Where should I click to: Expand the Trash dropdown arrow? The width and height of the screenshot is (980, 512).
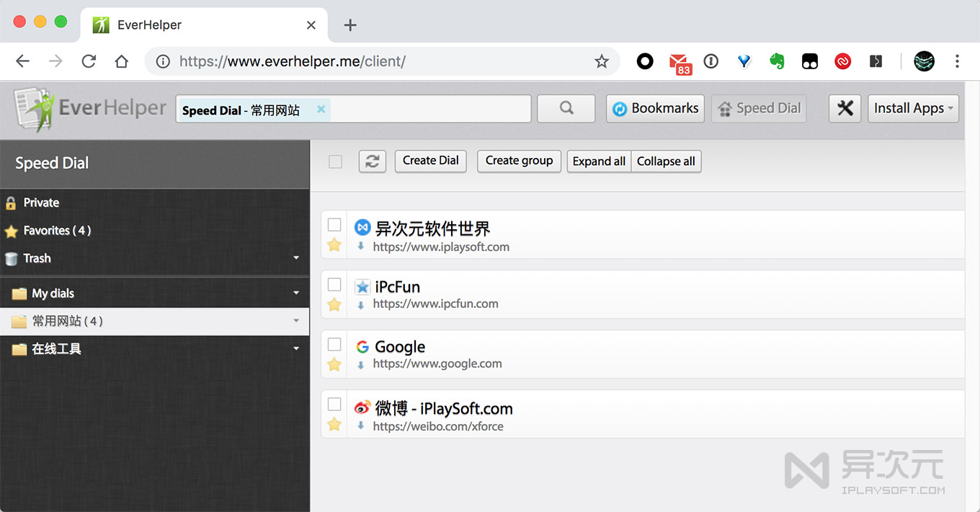[295, 258]
